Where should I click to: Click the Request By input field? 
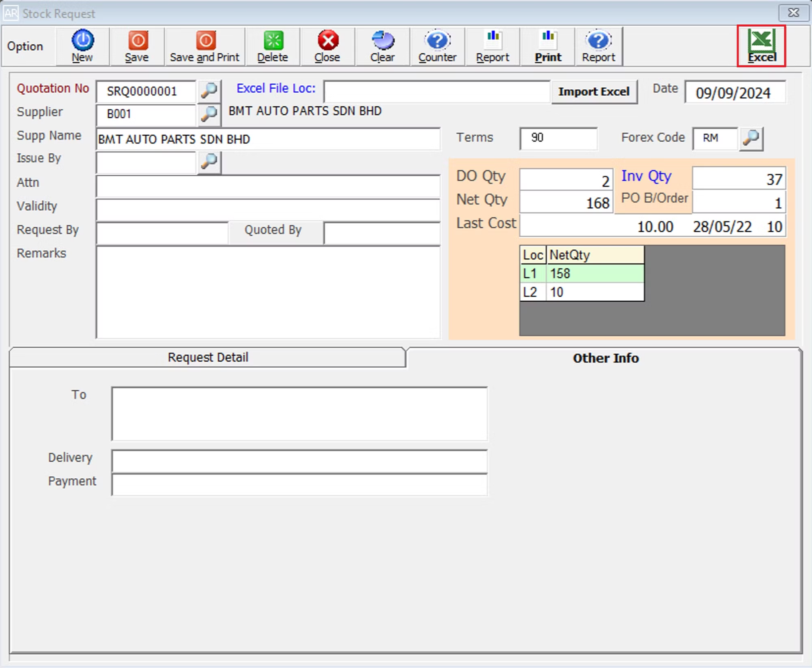[x=162, y=233]
